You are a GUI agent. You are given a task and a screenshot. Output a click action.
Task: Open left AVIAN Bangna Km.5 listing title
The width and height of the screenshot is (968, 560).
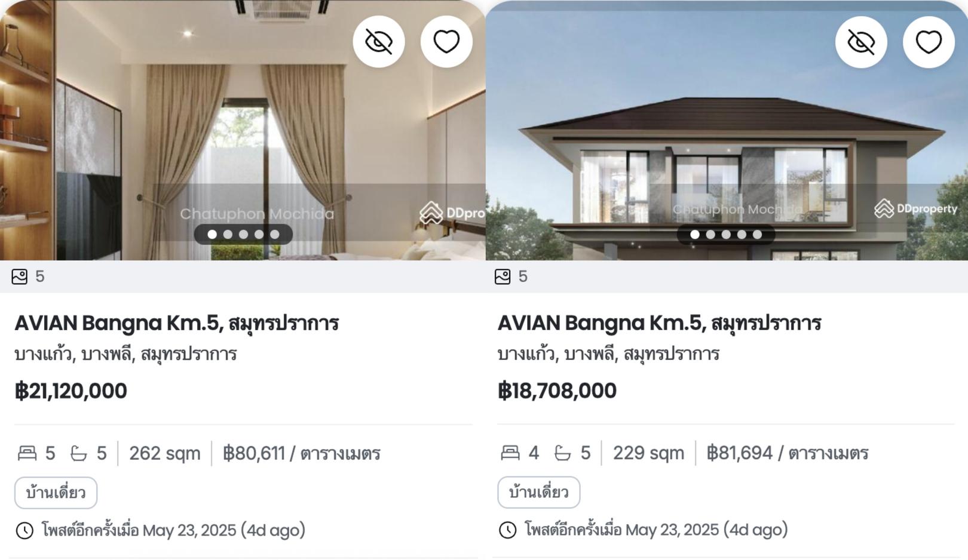(177, 323)
